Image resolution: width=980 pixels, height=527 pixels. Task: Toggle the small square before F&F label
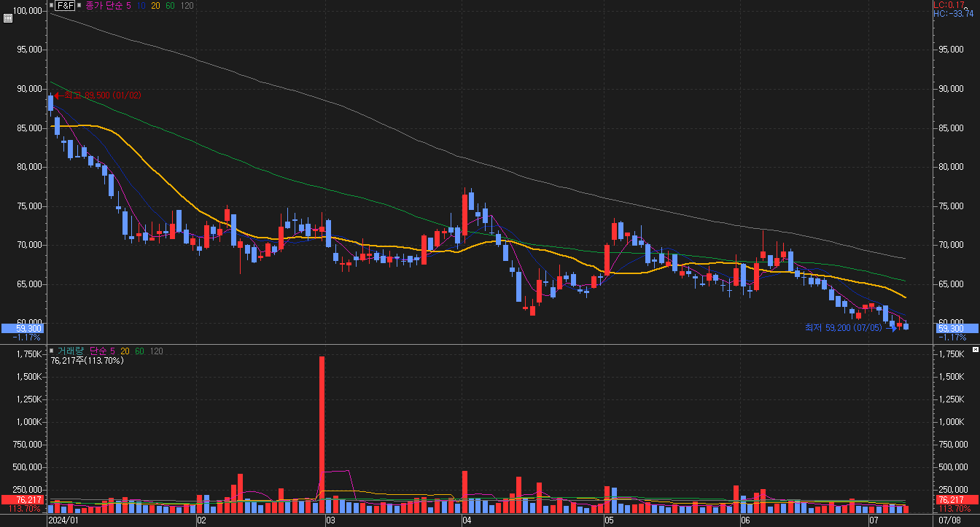tap(51, 5)
